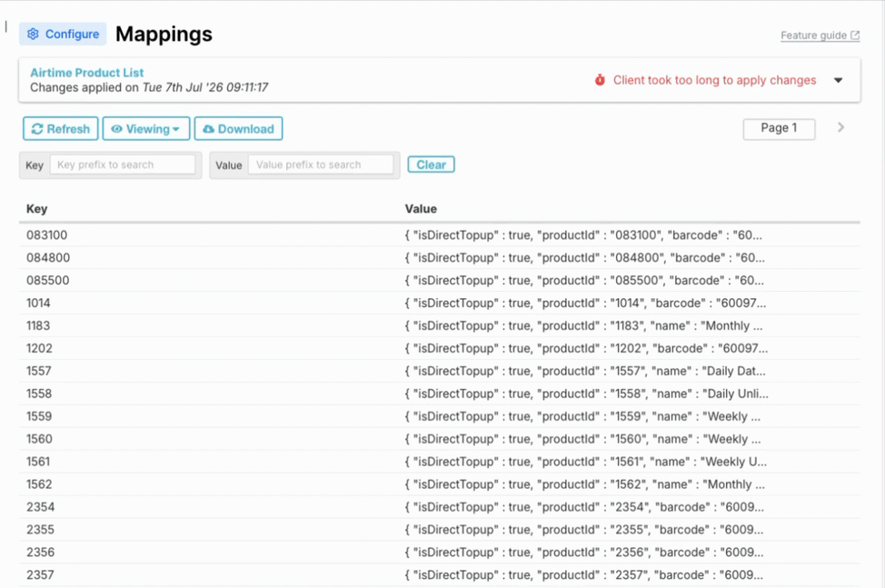Click the value cell for productId 1183
This screenshot has width=885, height=588.
(583, 325)
